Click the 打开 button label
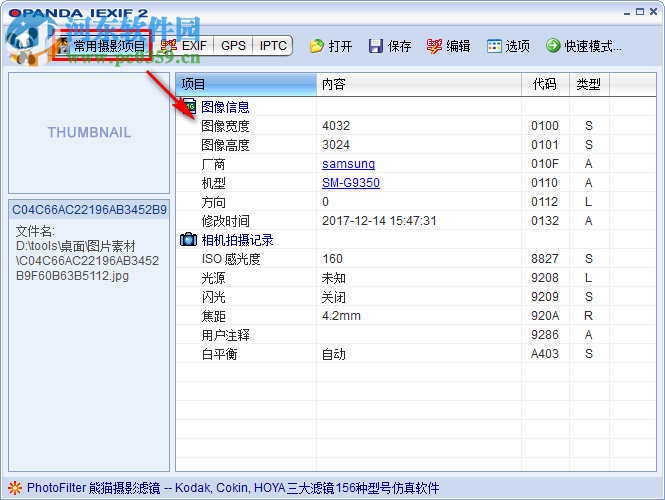Viewport: 665px width, 500px height. [340, 46]
